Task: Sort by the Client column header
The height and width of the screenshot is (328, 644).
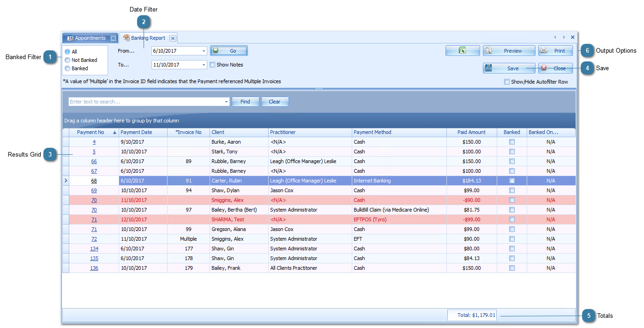Action: pos(239,132)
